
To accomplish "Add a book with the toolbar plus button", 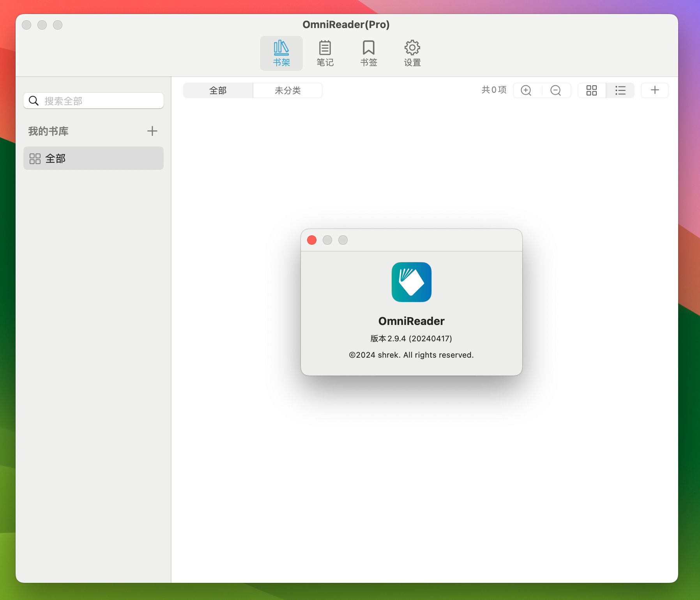I will pyautogui.click(x=655, y=90).
